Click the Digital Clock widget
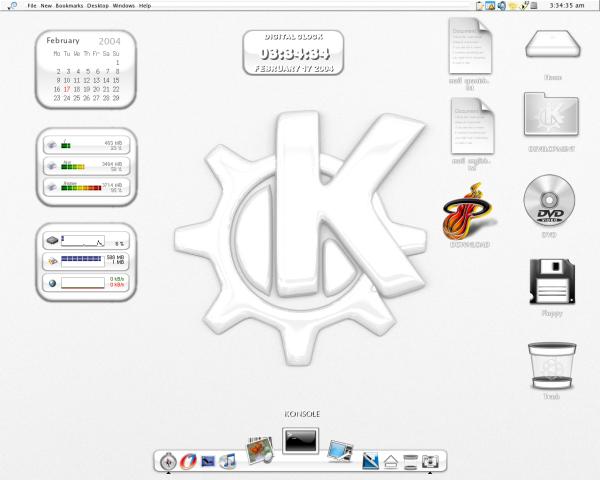This screenshot has height=480, width=600. click(293, 53)
